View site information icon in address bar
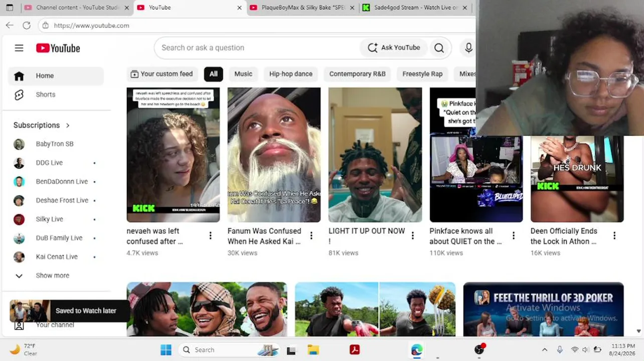The image size is (644, 361). coord(46,25)
